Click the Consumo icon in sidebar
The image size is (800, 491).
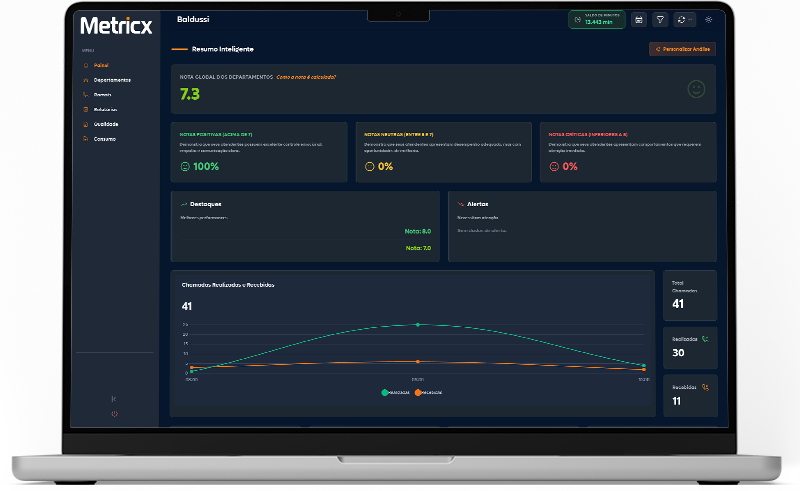coord(85,139)
